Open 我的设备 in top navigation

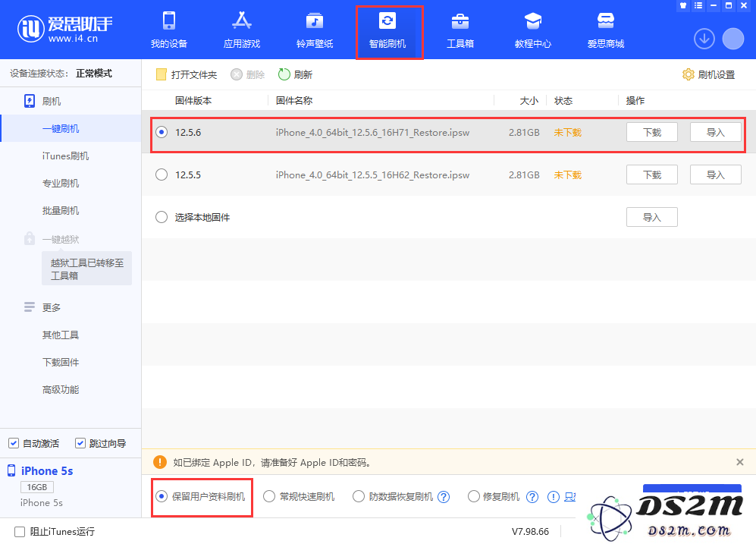(169, 30)
